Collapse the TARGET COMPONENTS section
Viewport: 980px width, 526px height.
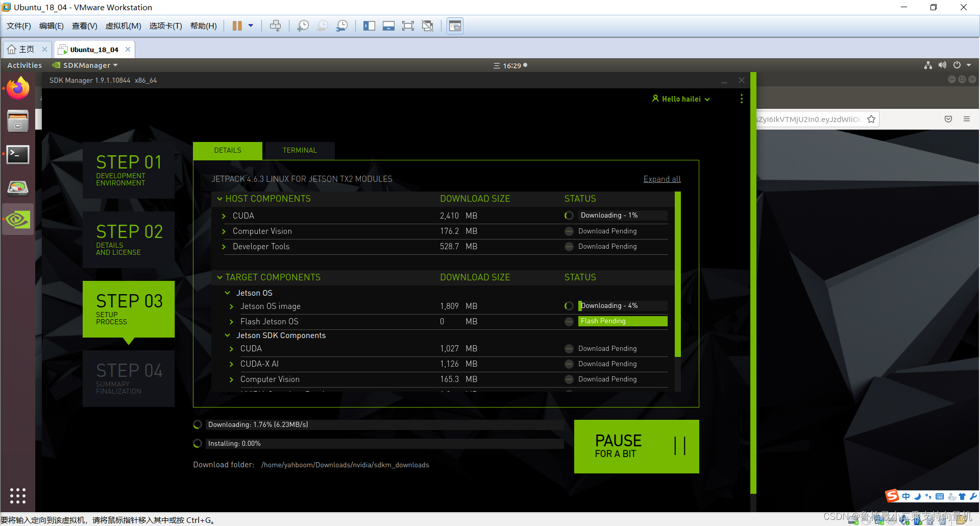[220, 277]
